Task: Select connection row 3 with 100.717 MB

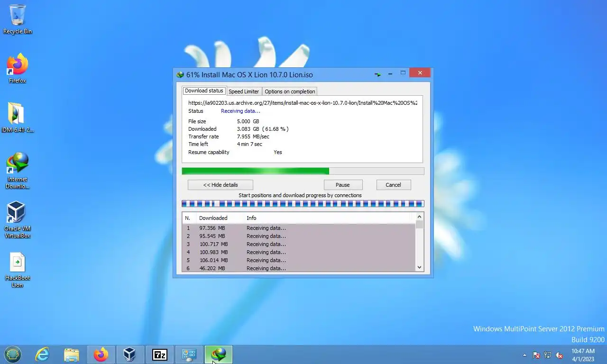Action: coord(299,244)
